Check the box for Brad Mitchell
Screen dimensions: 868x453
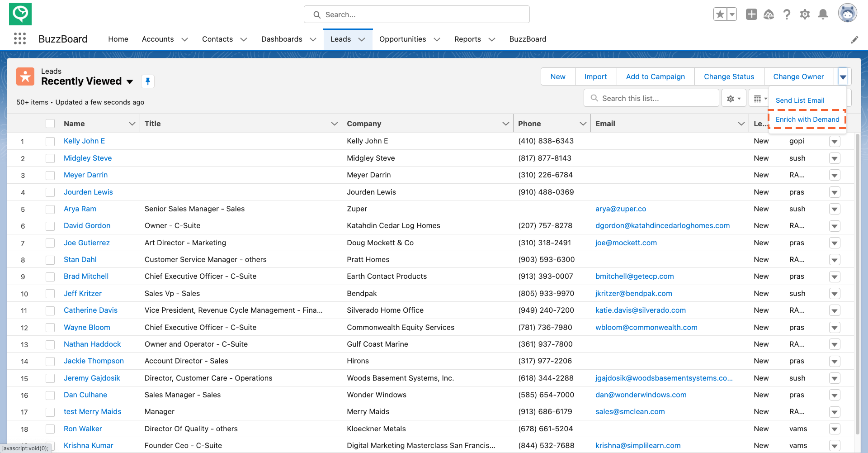click(50, 277)
